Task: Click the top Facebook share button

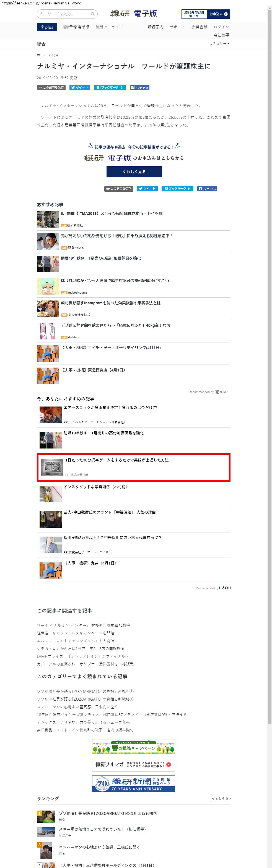Action: [x=139, y=88]
